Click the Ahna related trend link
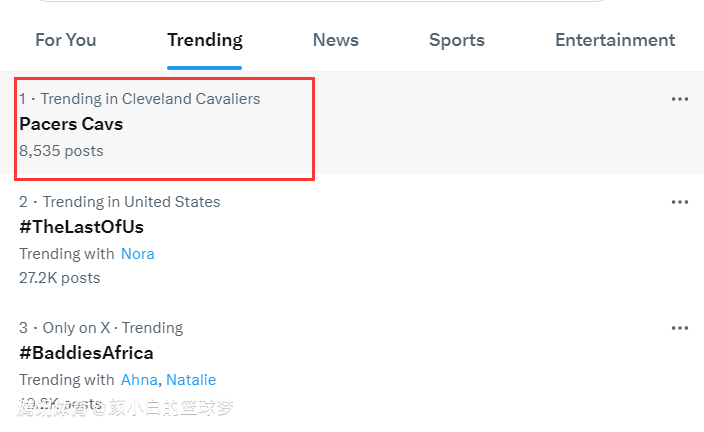Screen dimensions: 704x432 click(139, 380)
